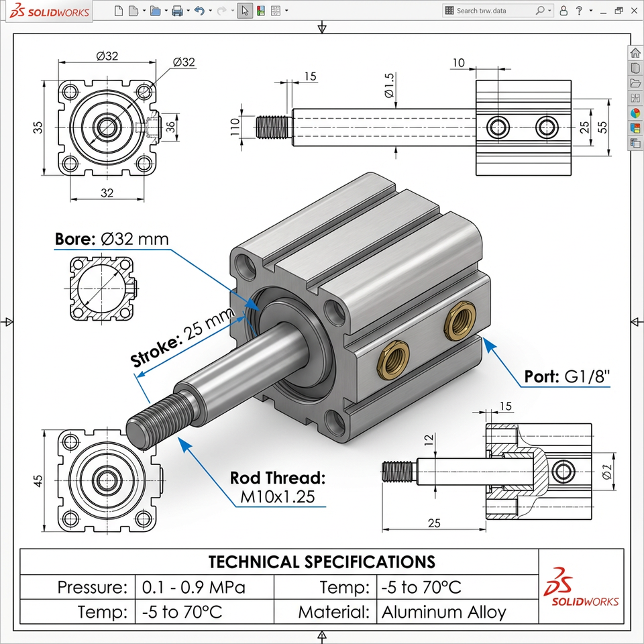The image size is (644, 644).
Task: Select the 'Stroke: 25 mm' annotation
Action: pyautogui.click(x=183, y=337)
